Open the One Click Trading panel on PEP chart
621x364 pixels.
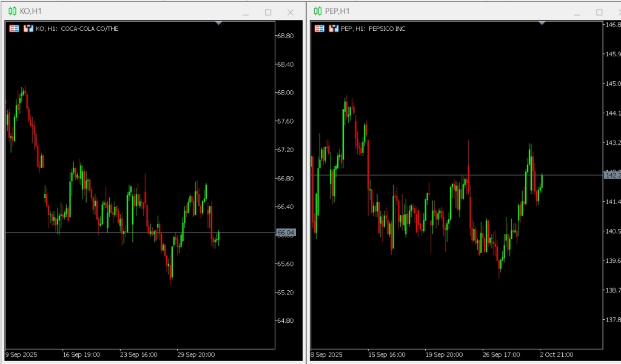[x=319, y=28]
